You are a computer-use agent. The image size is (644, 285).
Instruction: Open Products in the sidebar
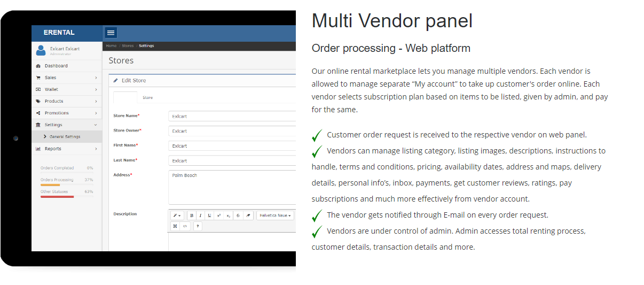[x=67, y=101]
